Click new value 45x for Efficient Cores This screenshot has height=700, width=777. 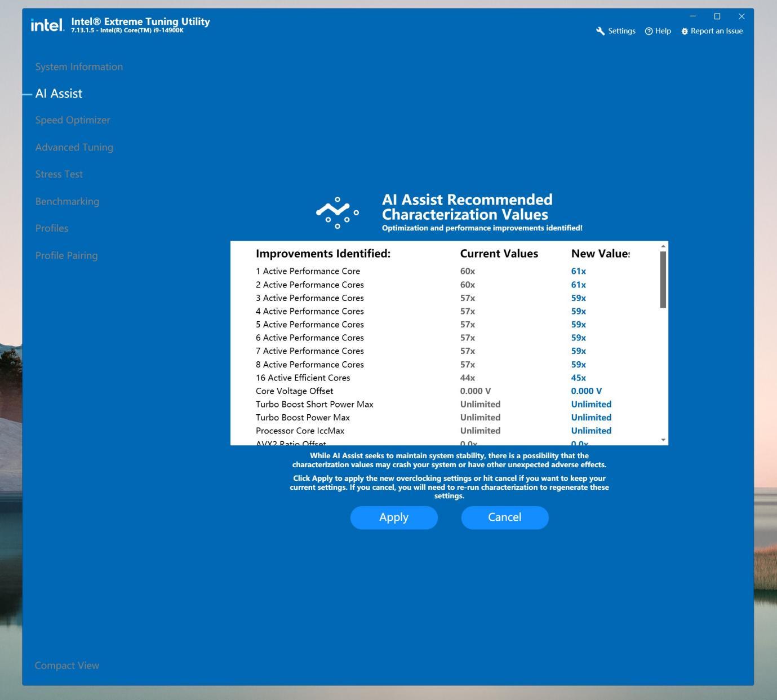click(579, 378)
